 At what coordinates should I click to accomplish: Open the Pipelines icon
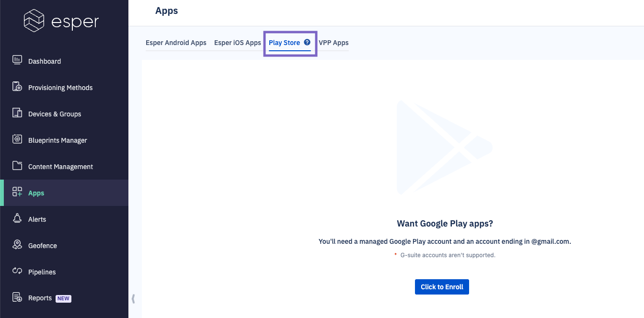pos(17,272)
